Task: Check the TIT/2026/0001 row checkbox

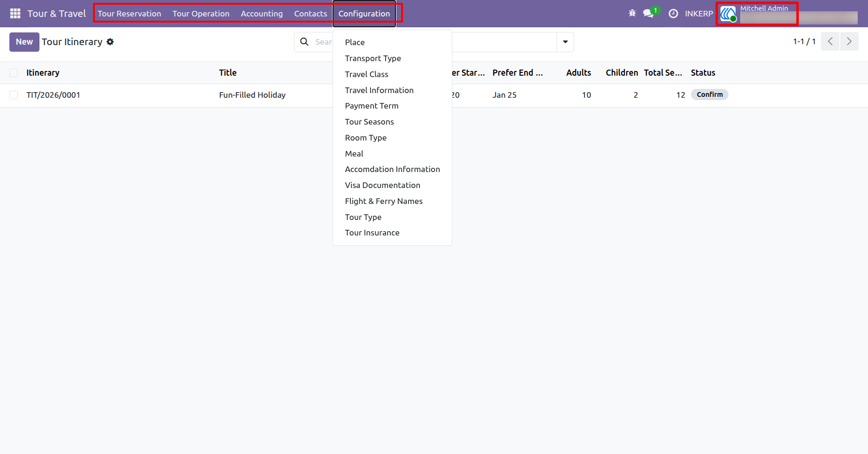Action: [14, 95]
